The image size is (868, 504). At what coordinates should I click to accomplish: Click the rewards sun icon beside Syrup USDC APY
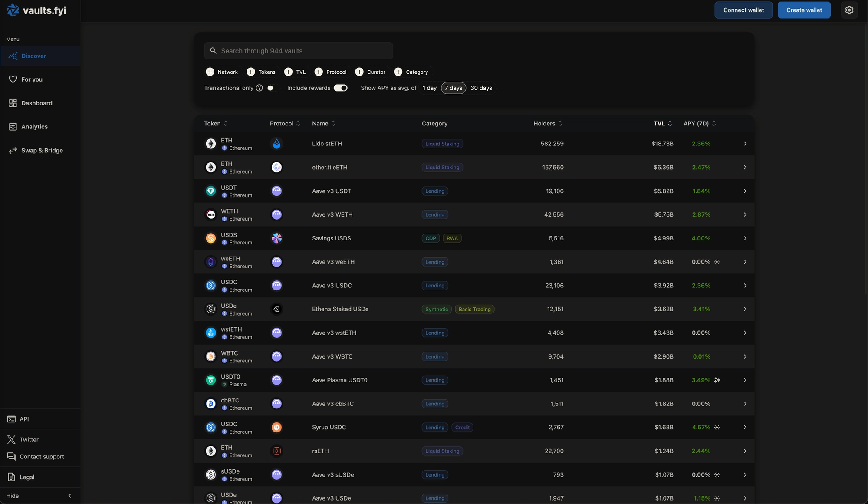[717, 428]
